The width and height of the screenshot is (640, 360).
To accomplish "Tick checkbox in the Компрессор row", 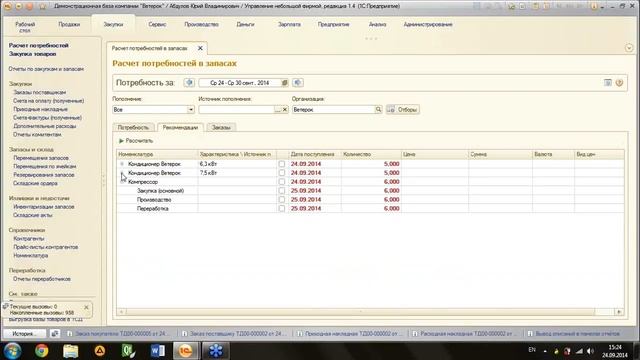I will (282, 182).
